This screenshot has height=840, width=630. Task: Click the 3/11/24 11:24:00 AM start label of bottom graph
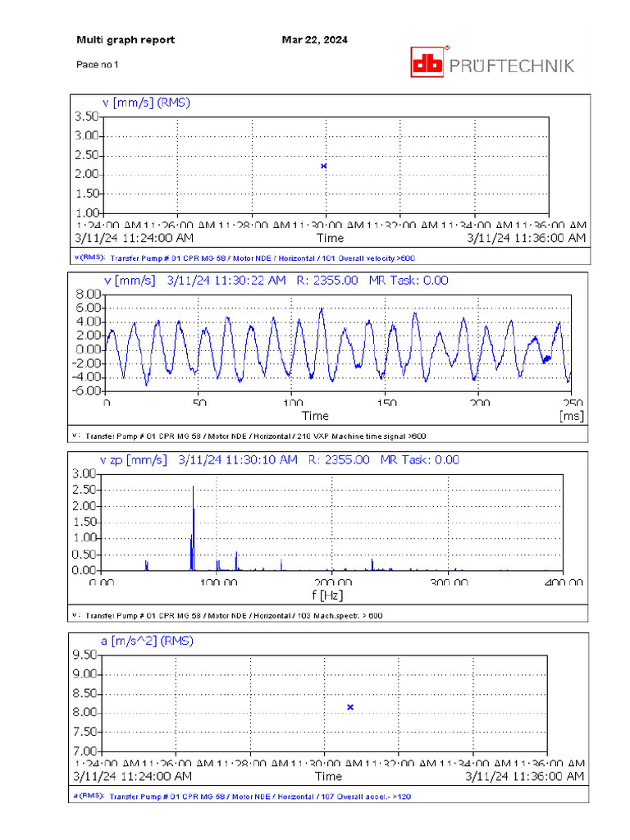132,776
